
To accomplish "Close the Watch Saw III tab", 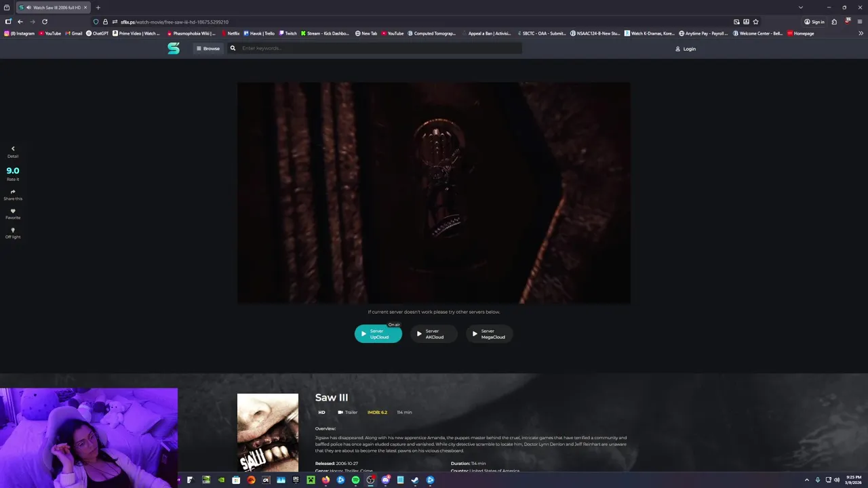I will 85,7.
